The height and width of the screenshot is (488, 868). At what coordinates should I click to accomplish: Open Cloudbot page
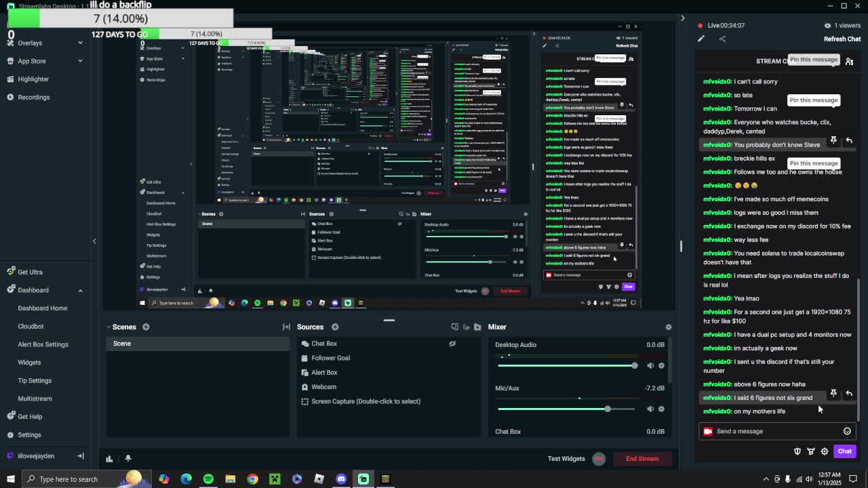click(31, 326)
